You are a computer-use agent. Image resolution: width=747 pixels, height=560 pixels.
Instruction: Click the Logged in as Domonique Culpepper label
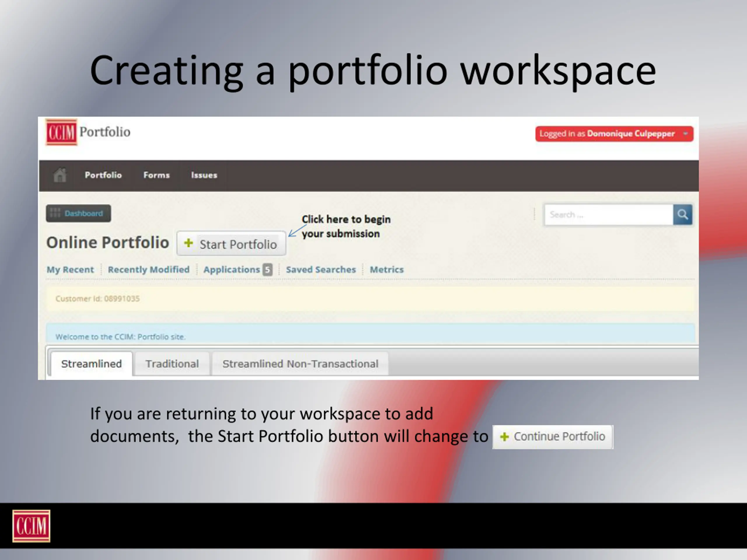tap(607, 134)
